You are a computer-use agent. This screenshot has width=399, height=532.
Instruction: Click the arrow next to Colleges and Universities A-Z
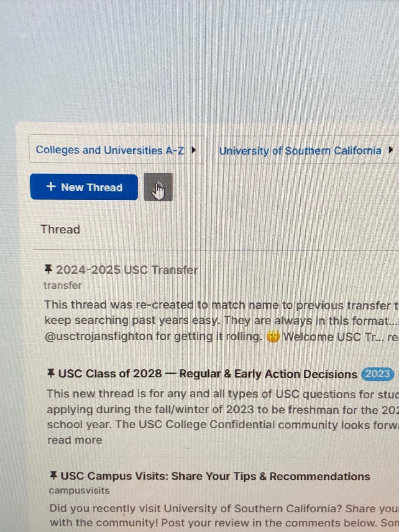194,150
